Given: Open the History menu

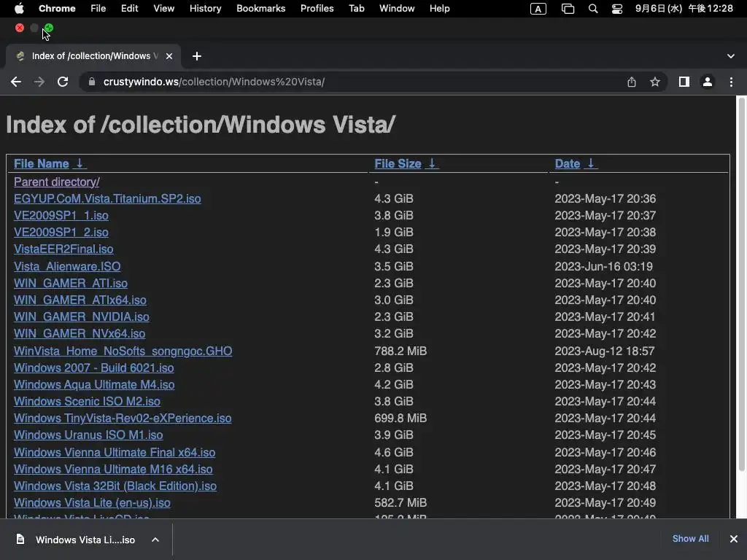Looking at the screenshot, I should (205, 9).
